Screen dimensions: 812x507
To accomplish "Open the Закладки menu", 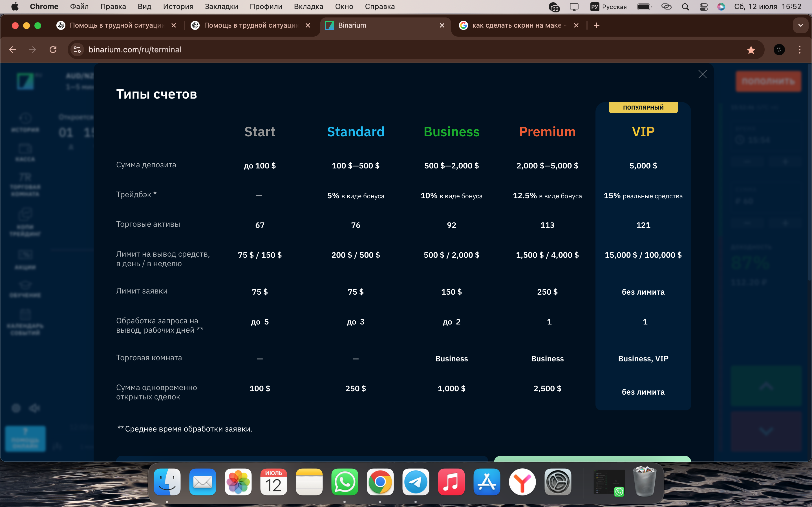I will point(221,7).
